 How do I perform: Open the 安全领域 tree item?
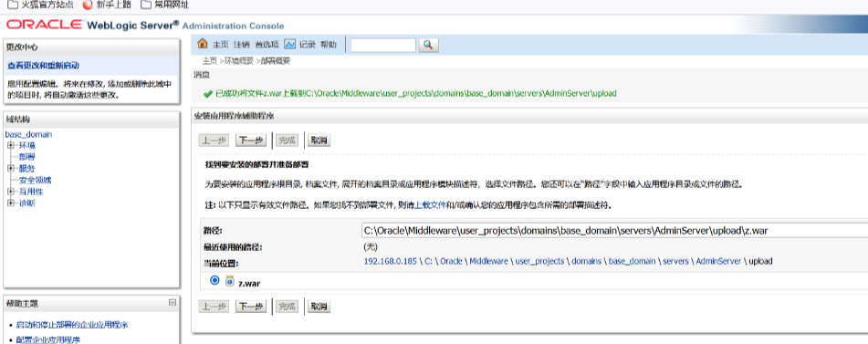pos(36,180)
